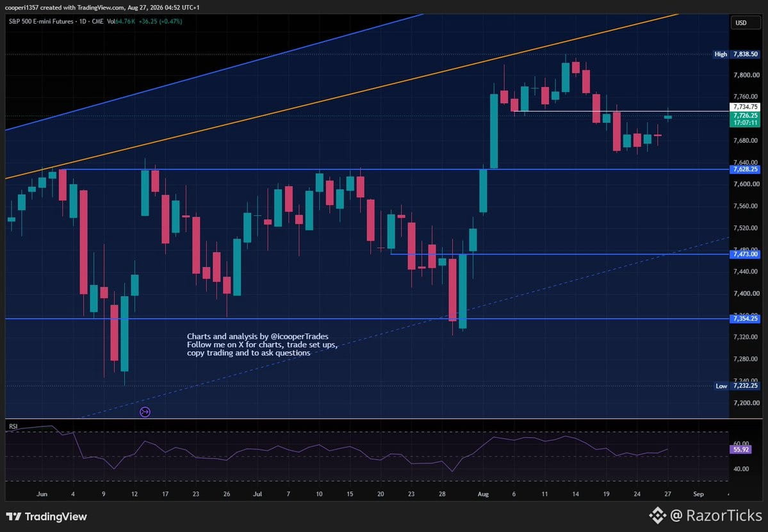
Task: Click the 19 date on time axis
Action: coord(607,494)
